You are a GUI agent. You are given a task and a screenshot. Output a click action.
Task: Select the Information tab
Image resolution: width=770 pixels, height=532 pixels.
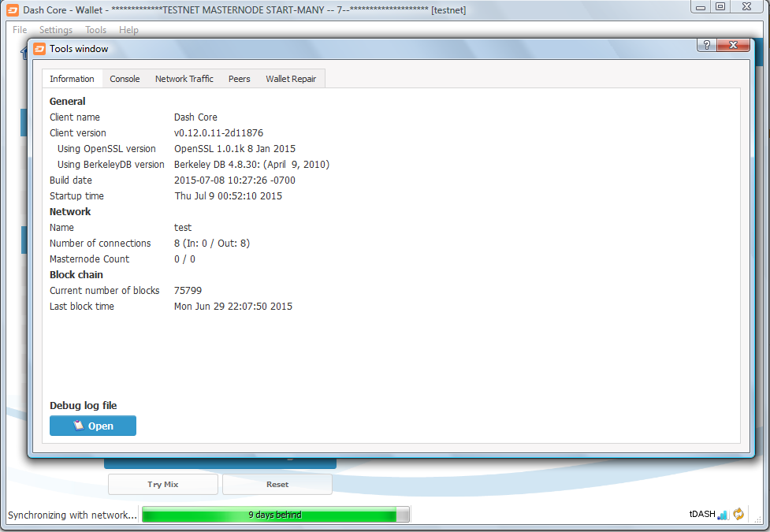click(x=72, y=79)
